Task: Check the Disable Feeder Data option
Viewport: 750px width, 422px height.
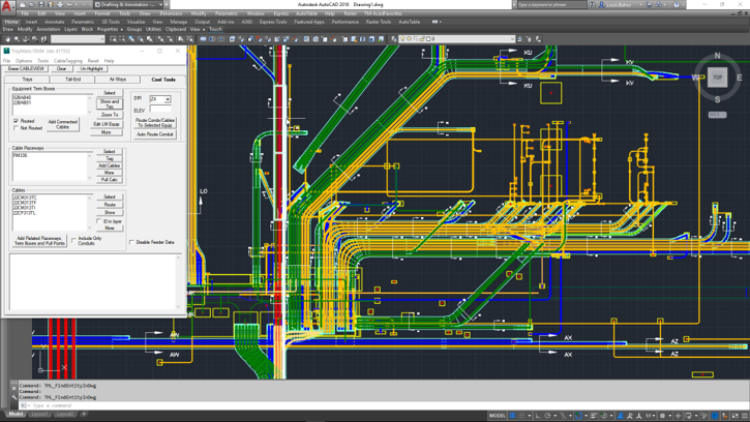Action: pos(130,242)
